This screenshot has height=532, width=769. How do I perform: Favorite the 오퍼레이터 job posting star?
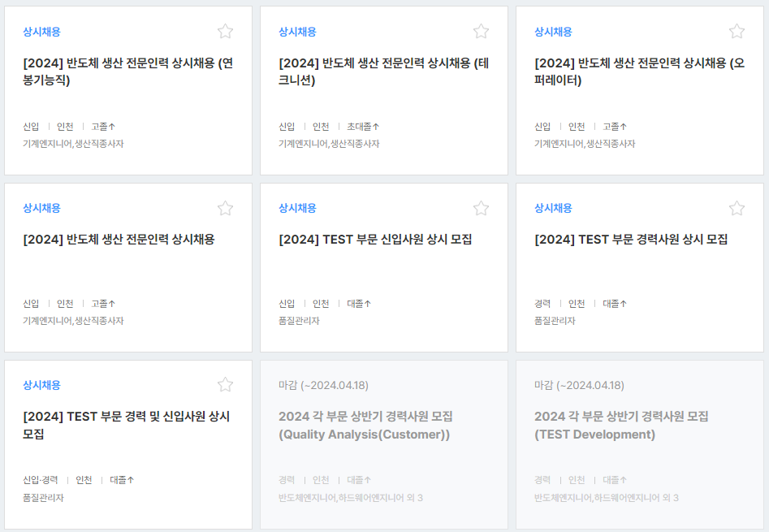[737, 32]
